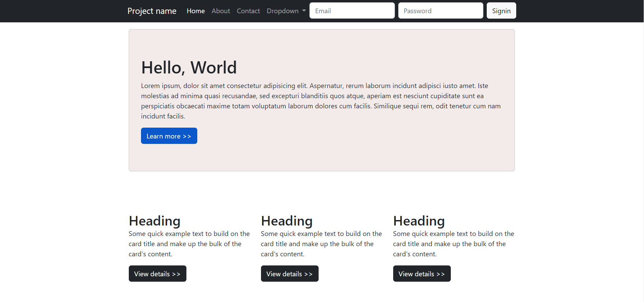This screenshot has height=302, width=644.
Task: Expand the Dropdown menu in navbar
Action: (x=286, y=11)
